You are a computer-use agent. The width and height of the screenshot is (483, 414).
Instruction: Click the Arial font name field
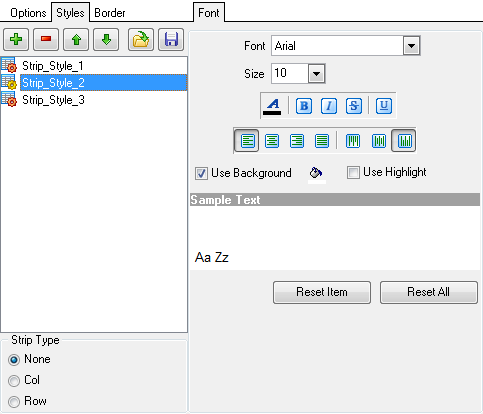click(338, 46)
